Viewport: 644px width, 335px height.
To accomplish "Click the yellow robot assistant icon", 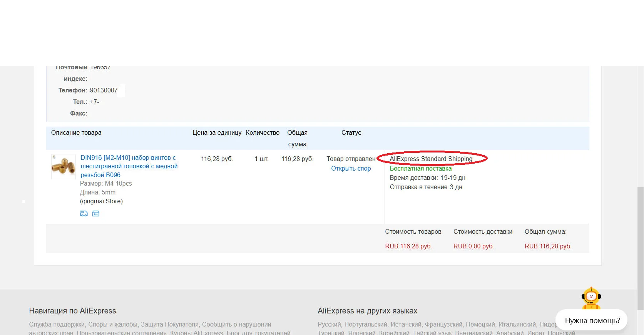I will tap(591, 298).
